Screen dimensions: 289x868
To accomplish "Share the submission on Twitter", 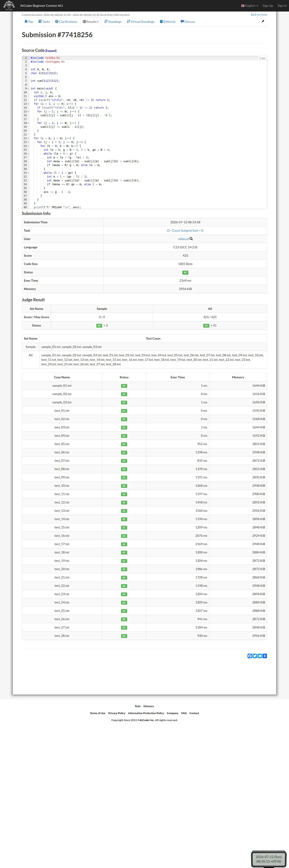I will (255, 656).
